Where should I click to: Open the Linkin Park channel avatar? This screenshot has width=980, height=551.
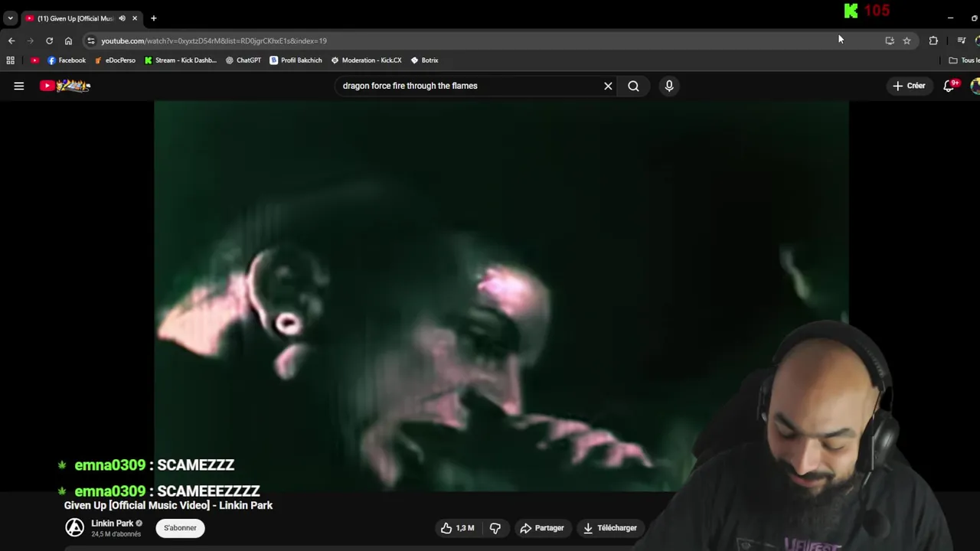74,527
